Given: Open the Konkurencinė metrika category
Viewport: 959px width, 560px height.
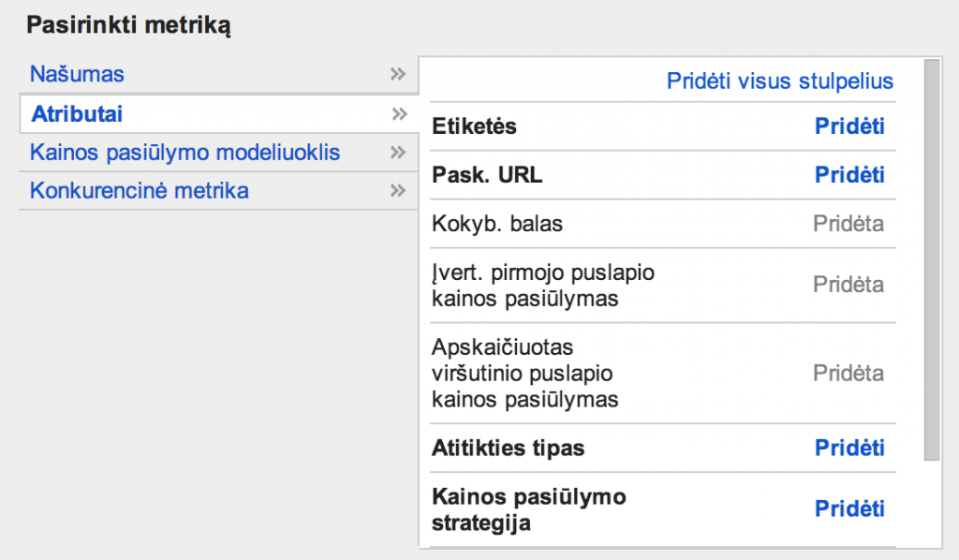Looking at the screenshot, I should pos(140,191).
